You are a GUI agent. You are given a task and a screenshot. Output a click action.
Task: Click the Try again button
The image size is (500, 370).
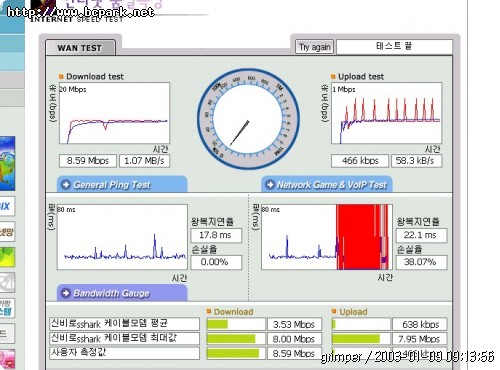click(x=314, y=47)
